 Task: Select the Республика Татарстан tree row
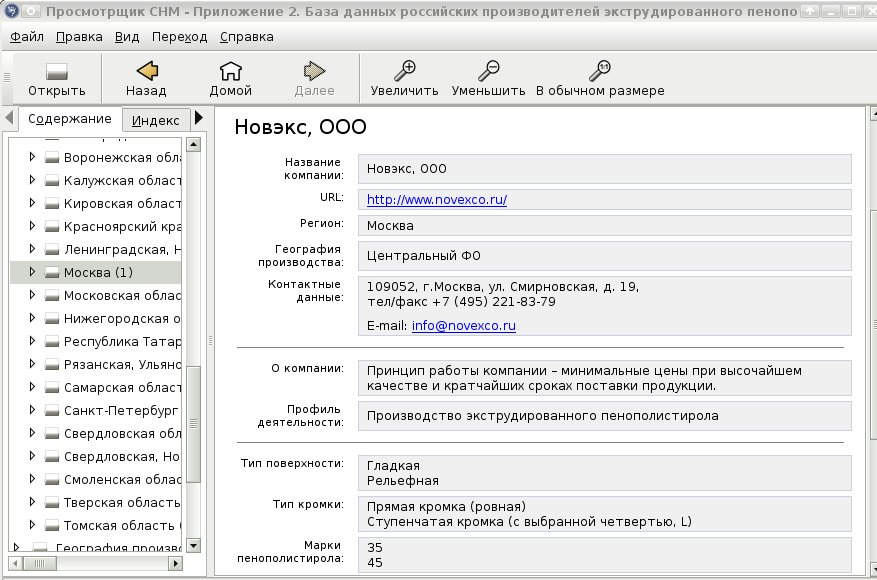96,342
